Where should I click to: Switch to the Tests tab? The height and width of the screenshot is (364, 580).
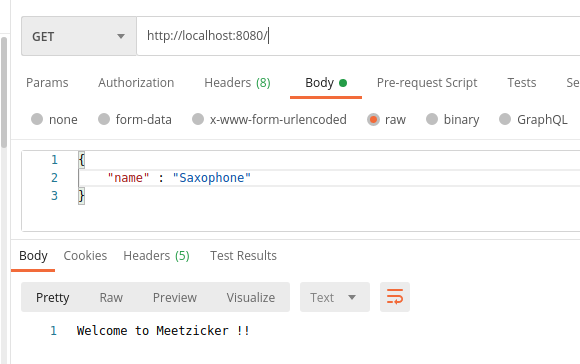[x=522, y=82]
